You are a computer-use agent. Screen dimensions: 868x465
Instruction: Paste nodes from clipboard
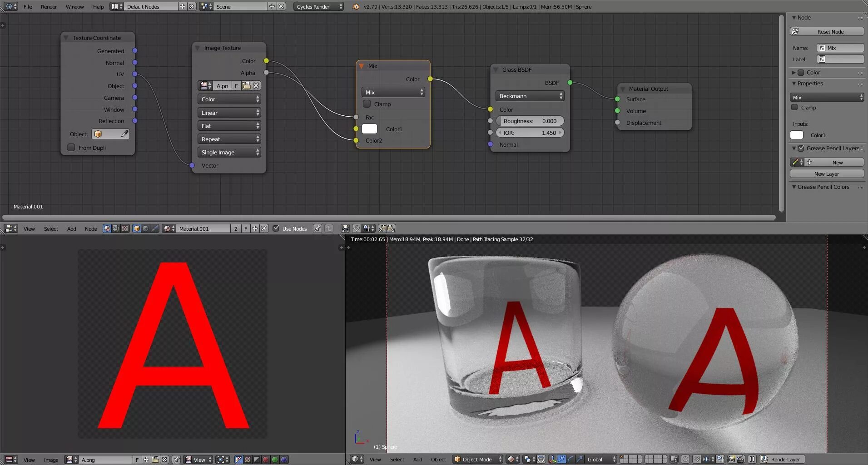point(391,228)
